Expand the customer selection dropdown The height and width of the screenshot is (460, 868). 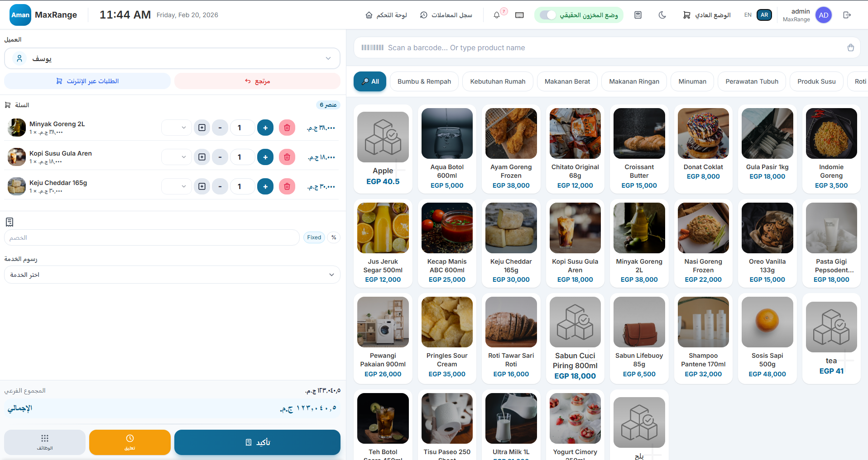pos(172,58)
